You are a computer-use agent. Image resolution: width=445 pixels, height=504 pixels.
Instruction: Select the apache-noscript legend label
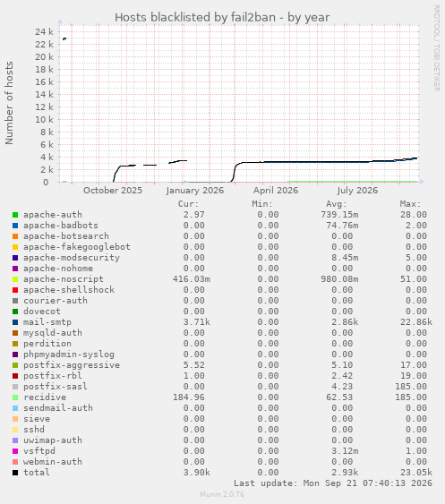[64, 279]
